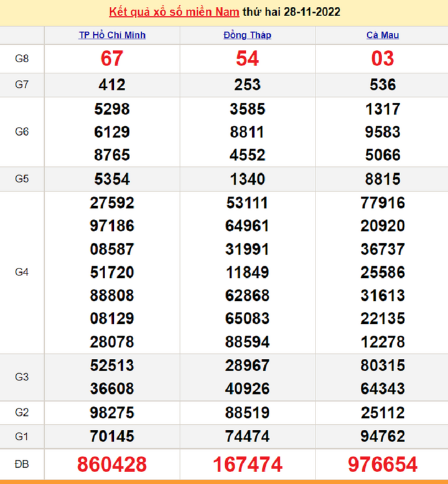Pick G4 number 36737

[383, 249]
